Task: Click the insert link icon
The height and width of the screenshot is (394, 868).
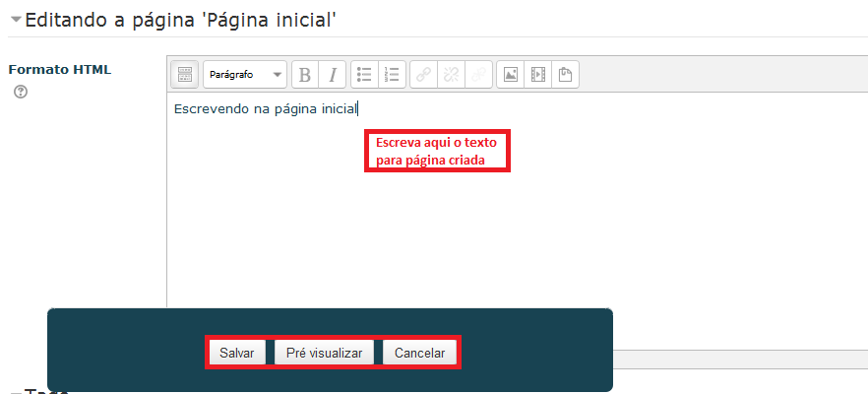Action: coord(423,74)
